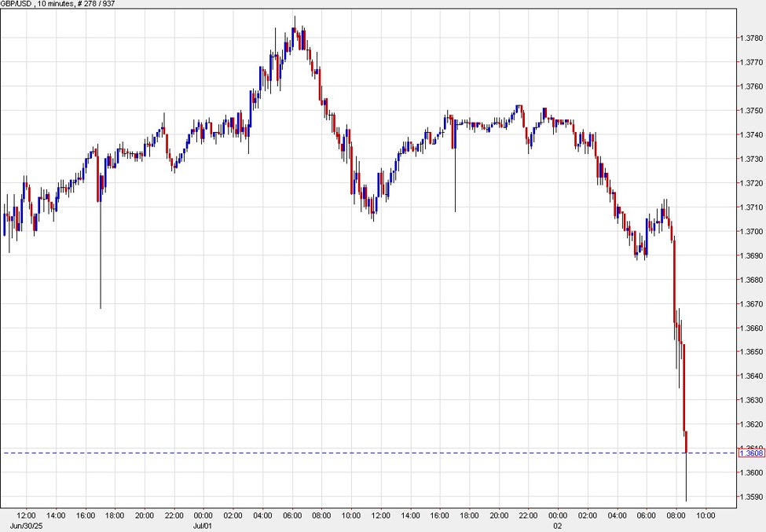
Task: Click the 1.3700 level on price scale
Action: (x=750, y=231)
